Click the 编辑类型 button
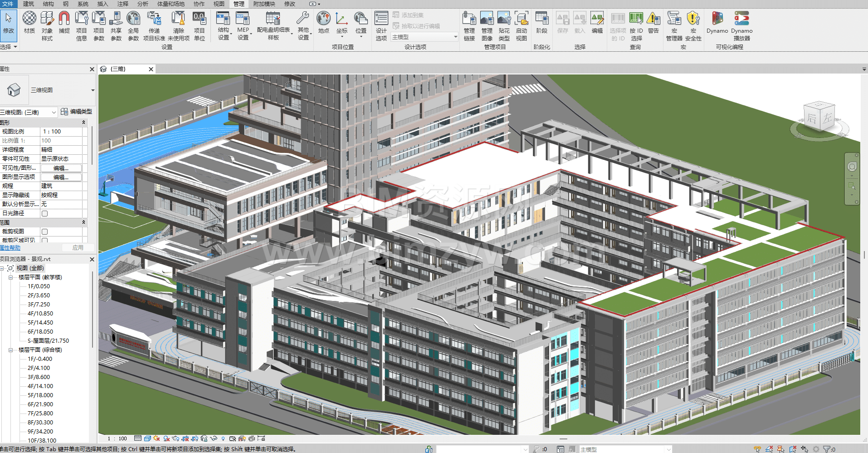The image size is (868, 453). [77, 112]
